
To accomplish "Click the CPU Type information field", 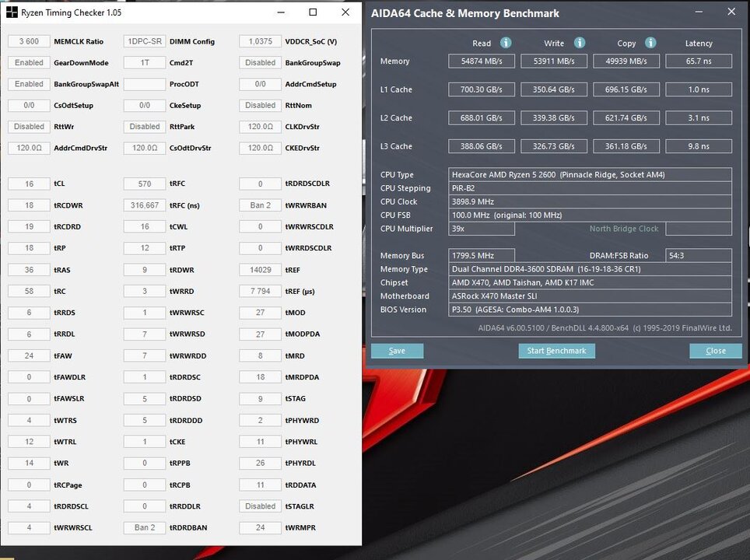I will (591, 175).
